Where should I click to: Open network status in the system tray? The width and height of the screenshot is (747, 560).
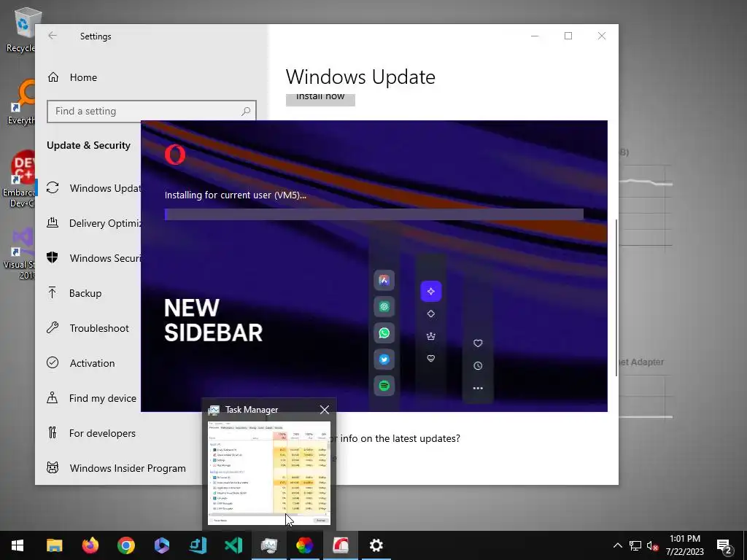(x=635, y=545)
